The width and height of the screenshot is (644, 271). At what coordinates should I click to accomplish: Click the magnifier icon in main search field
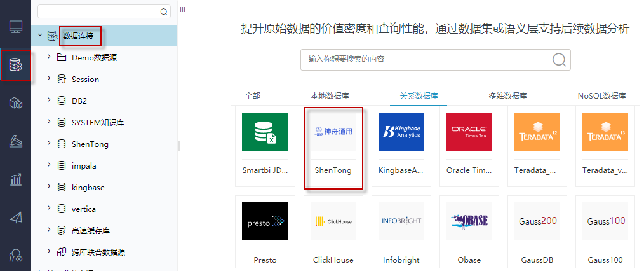pyautogui.click(x=559, y=60)
